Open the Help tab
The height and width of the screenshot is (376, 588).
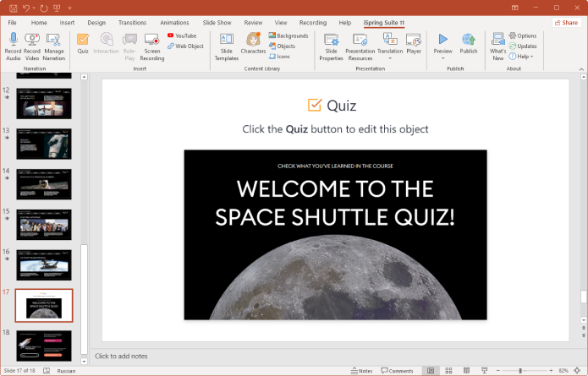click(344, 23)
